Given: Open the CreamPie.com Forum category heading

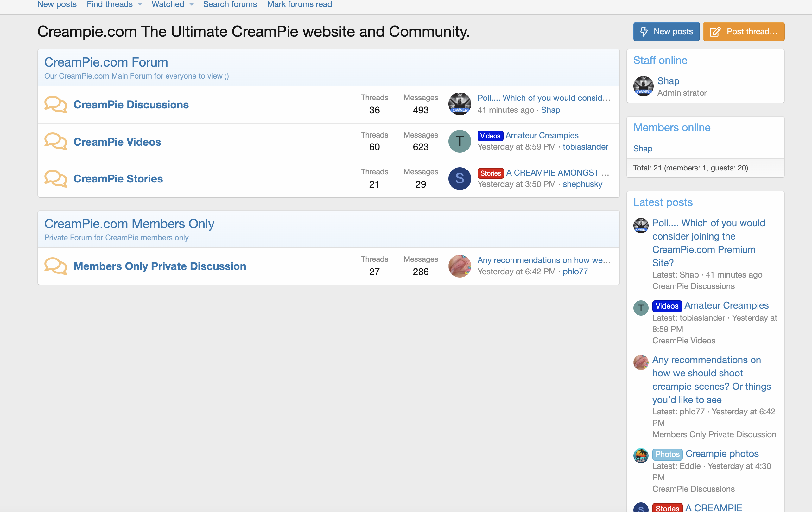Looking at the screenshot, I should (106, 62).
